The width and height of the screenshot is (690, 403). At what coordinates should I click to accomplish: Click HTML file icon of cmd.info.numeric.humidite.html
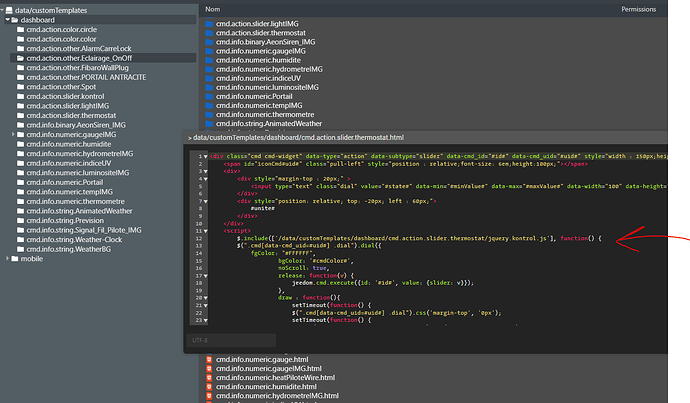[x=209, y=387]
